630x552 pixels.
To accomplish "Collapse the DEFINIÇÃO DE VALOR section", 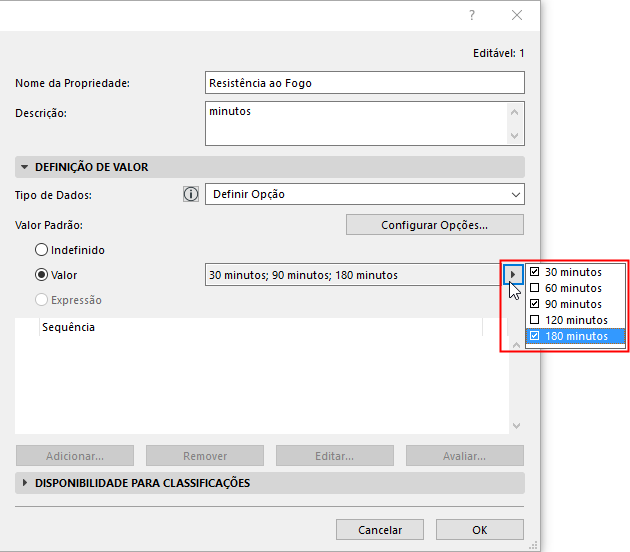I will click(x=25, y=167).
